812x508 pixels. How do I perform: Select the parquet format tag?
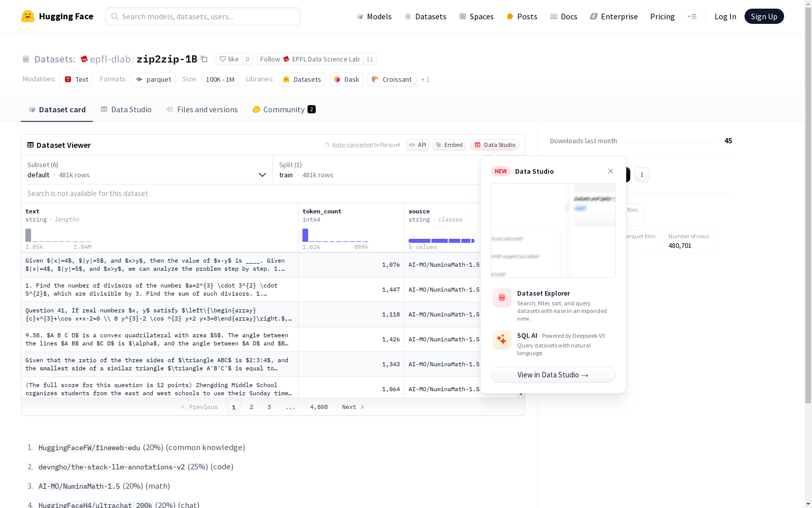pyautogui.click(x=153, y=79)
